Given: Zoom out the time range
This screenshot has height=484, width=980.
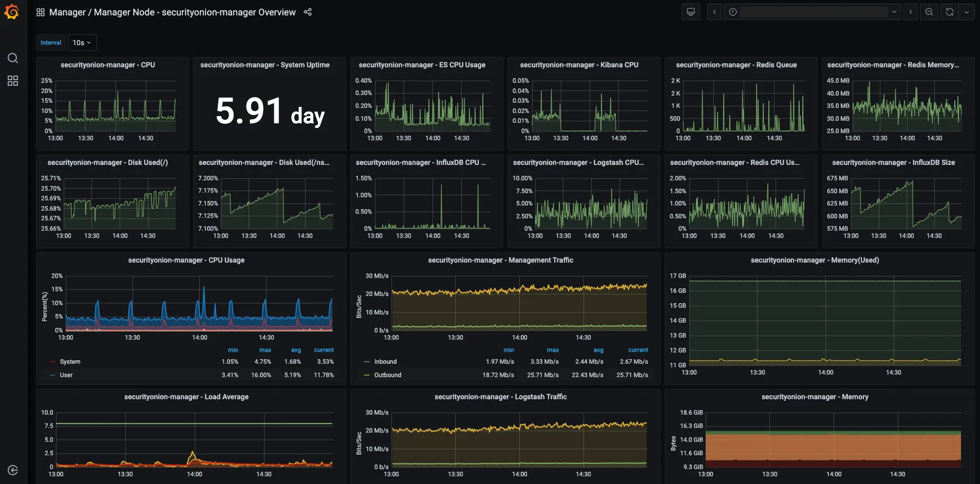Looking at the screenshot, I should [929, 12].
